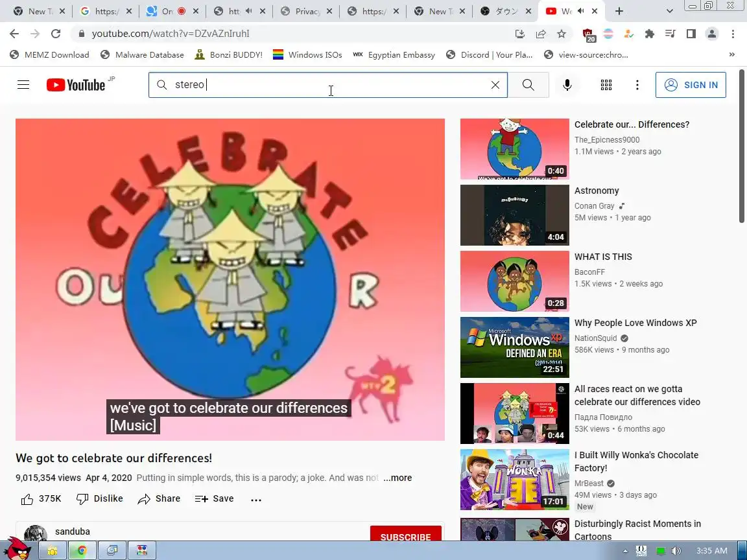This screenshot has height=560, width=747.
Task: Open the sanduba channel name
Action: (x=73, y=531)
